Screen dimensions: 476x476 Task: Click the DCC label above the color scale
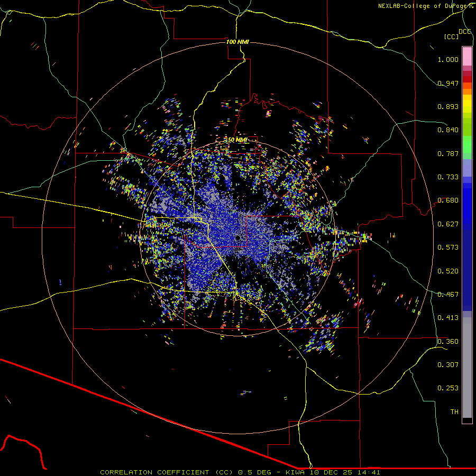point(464,31)
